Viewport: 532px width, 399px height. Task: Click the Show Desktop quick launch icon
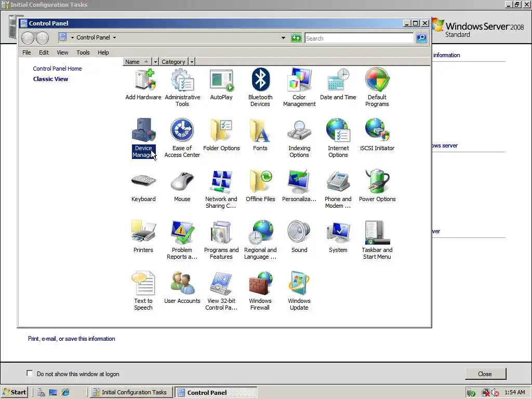pos(53,392)
